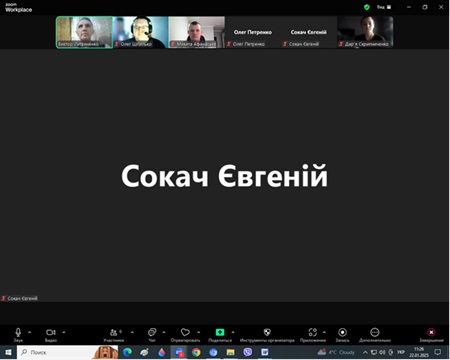
Task: Open the Chat panel
Action: point(152,335)
